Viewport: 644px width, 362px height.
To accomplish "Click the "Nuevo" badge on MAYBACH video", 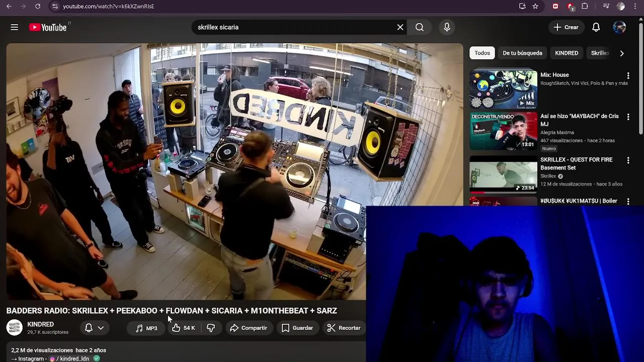I will [x=549, y=148].
